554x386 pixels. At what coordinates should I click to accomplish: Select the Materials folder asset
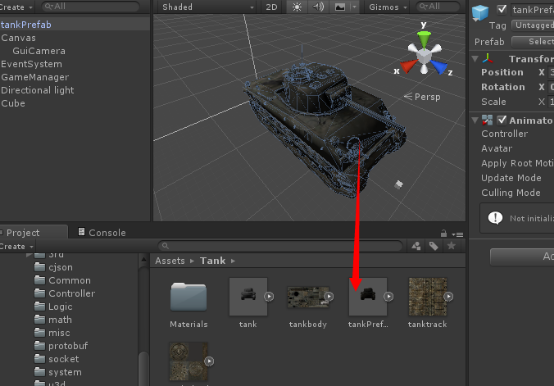(x=188, y=304)
